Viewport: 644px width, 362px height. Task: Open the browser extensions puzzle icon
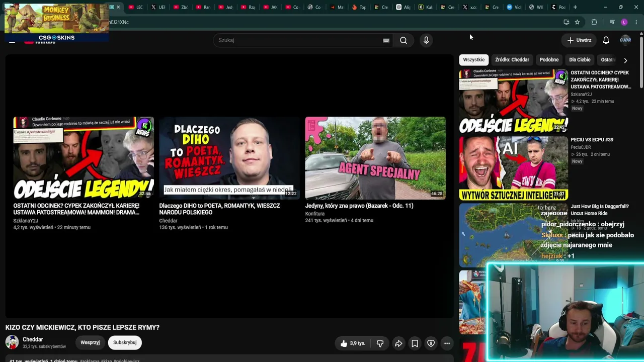(x=594, y=22)
